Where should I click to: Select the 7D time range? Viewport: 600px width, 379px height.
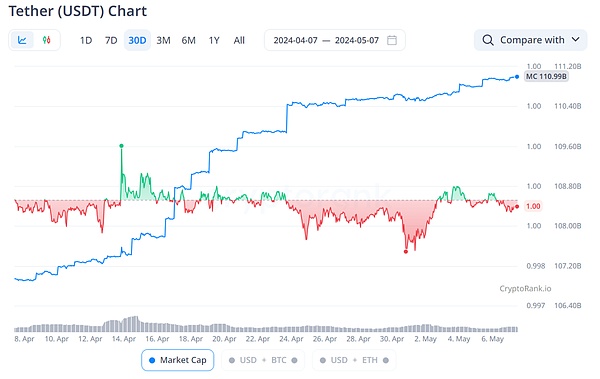click(111, 40)
